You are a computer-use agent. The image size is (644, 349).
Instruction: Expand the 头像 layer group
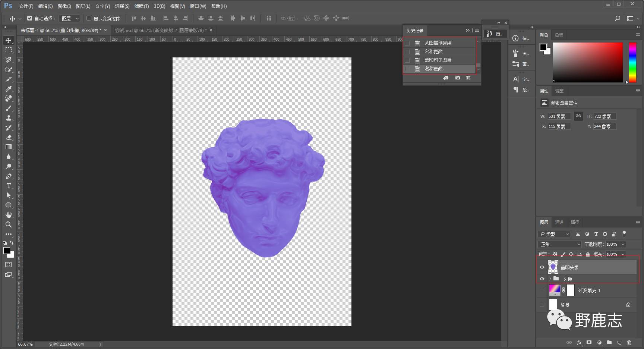tap(550, 279)
